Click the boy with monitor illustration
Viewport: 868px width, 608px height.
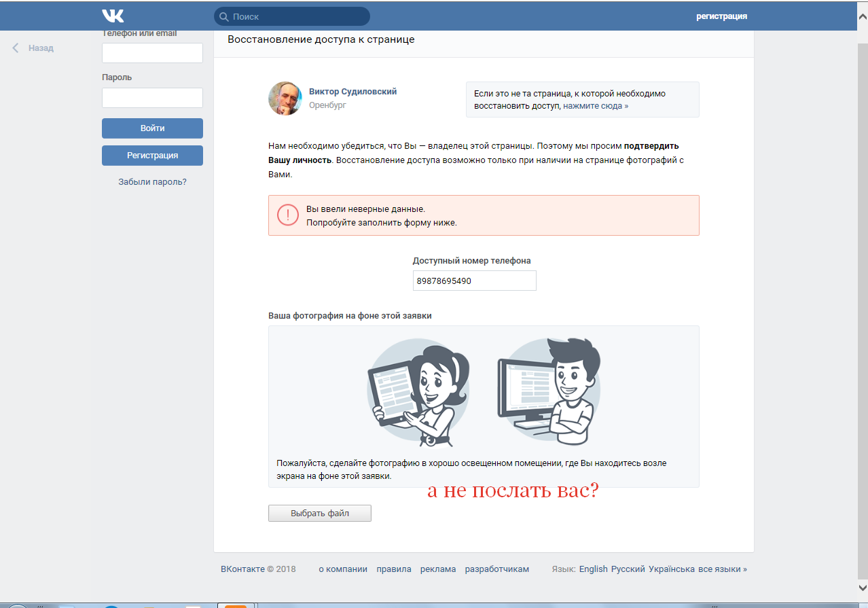(549, 392)
